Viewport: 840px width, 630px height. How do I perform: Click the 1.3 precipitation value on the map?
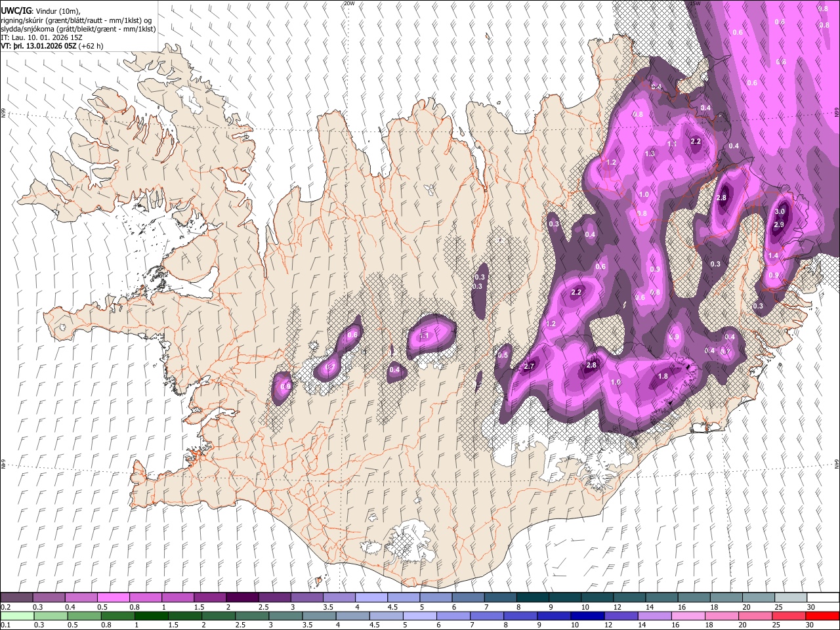[650, 154]
